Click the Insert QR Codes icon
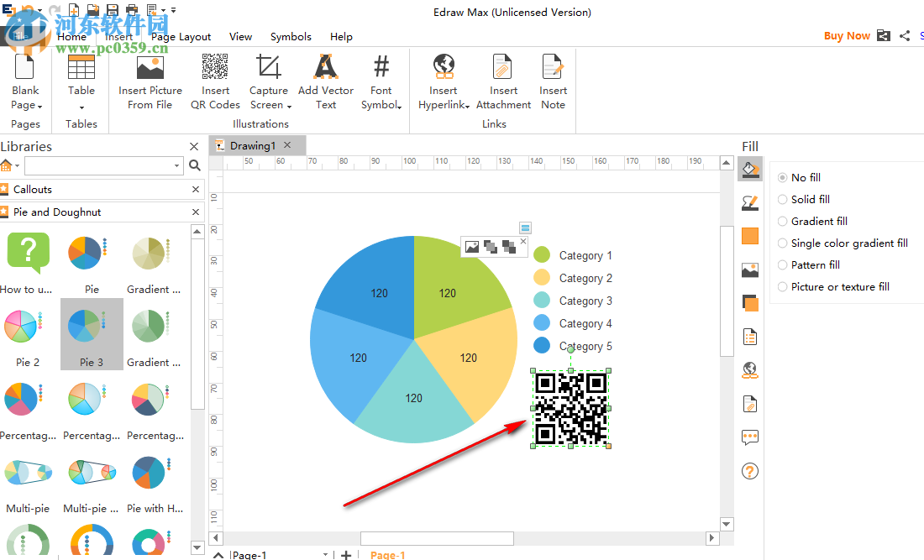This screenshot has width=924, height=560. 215,66
